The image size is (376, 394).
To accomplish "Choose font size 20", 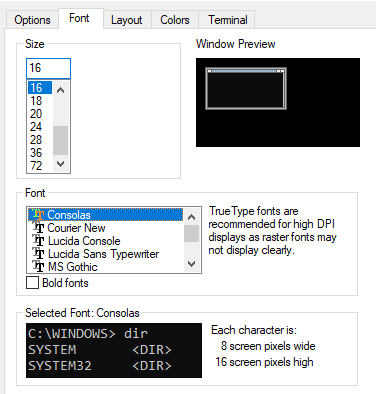I will coord(40,114).
